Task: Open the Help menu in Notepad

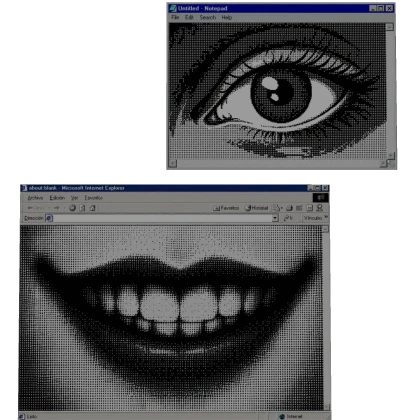Action: pyautogui.click(x=227, y=17)
